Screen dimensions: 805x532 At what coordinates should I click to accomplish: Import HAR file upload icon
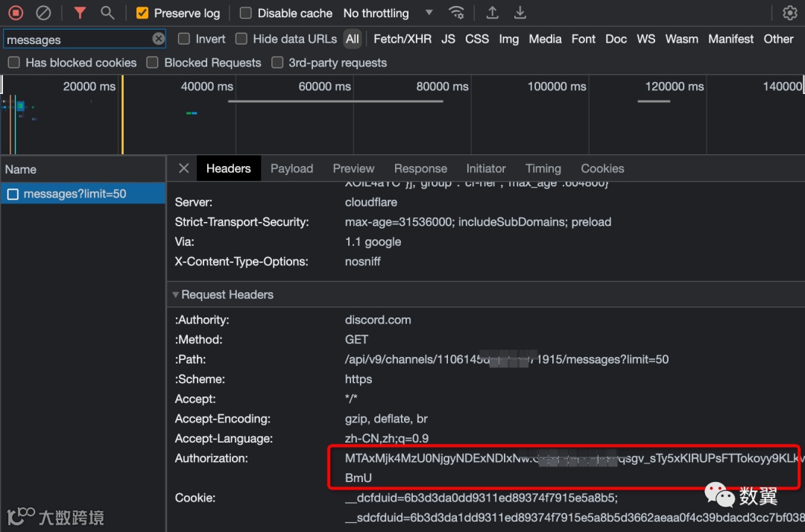(x=492, y=13)
